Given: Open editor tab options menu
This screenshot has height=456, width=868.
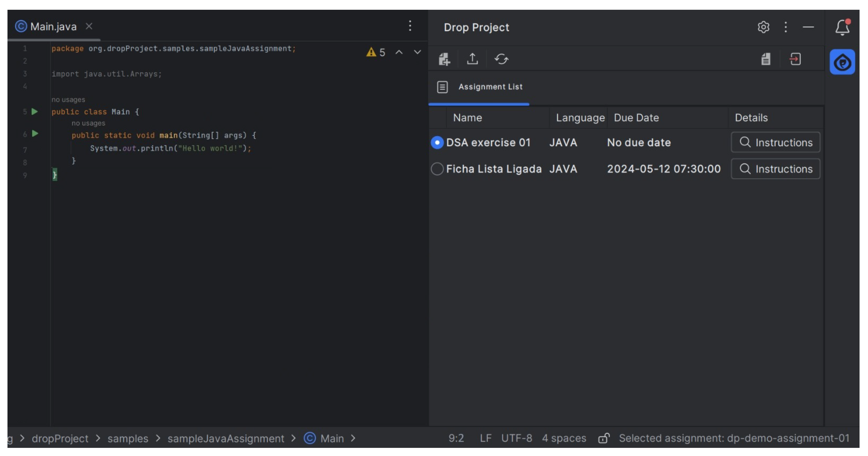Looking at the screenshot, I should point(410,26).
